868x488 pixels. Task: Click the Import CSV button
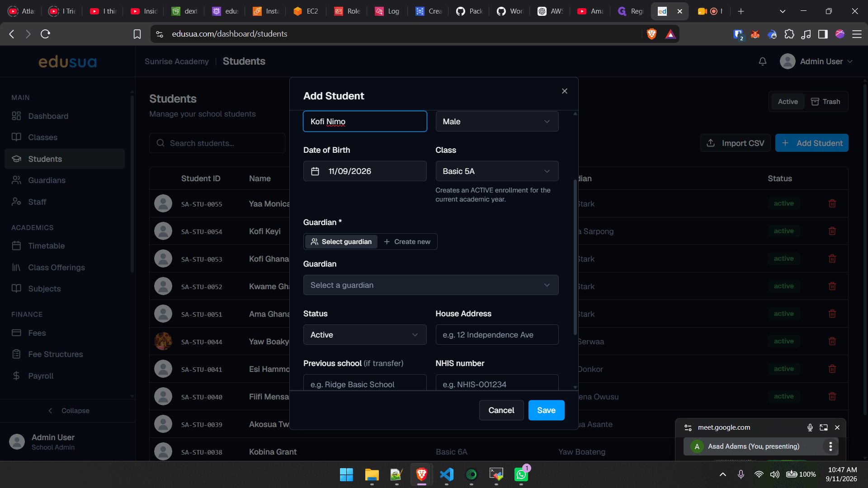coord(736,143)
